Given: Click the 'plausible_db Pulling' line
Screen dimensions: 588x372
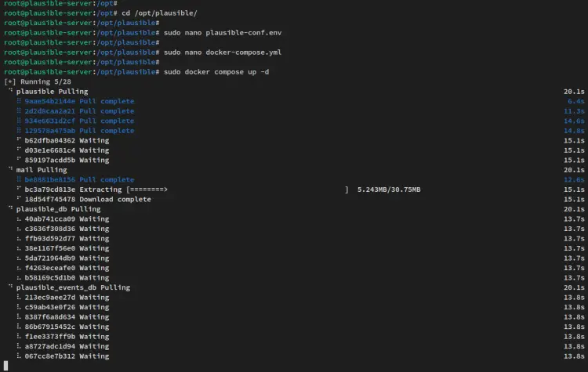Looking at the screenshot, I should coord(59,209).
